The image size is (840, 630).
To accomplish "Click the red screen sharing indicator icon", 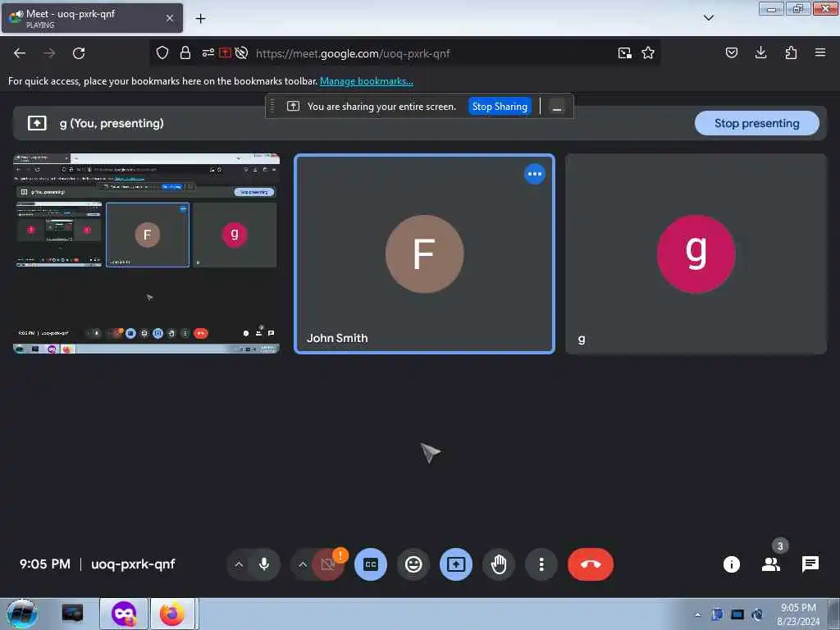I will (x=225, y=52).
